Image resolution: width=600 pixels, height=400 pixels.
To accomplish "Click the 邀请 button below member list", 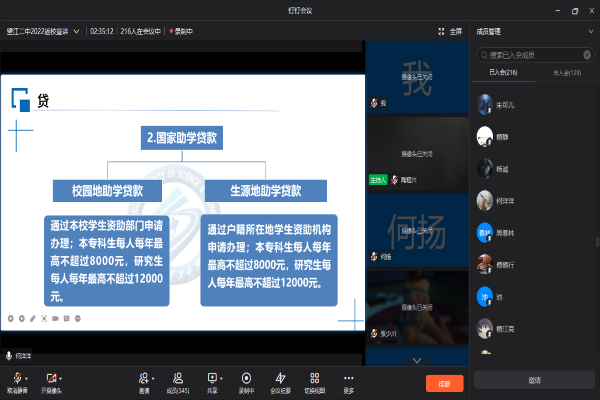I will (534, 380).
